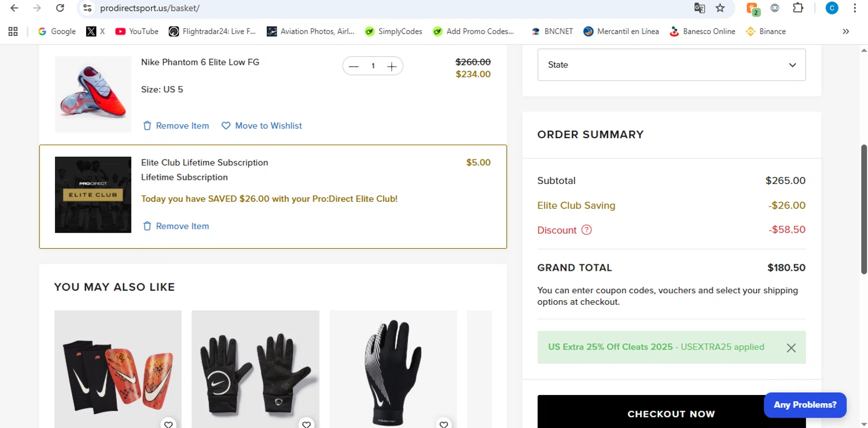Screen dimensions: 868x428
Task: Wishlist the black and white glove
Action: (x=444, y=424)
